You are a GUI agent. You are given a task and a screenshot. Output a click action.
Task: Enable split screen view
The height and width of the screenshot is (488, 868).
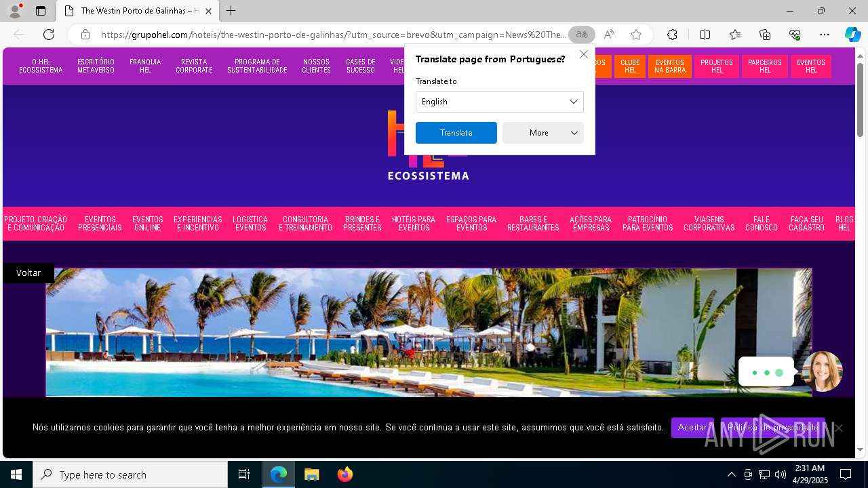pyautogui.click(x=705, y=35)
